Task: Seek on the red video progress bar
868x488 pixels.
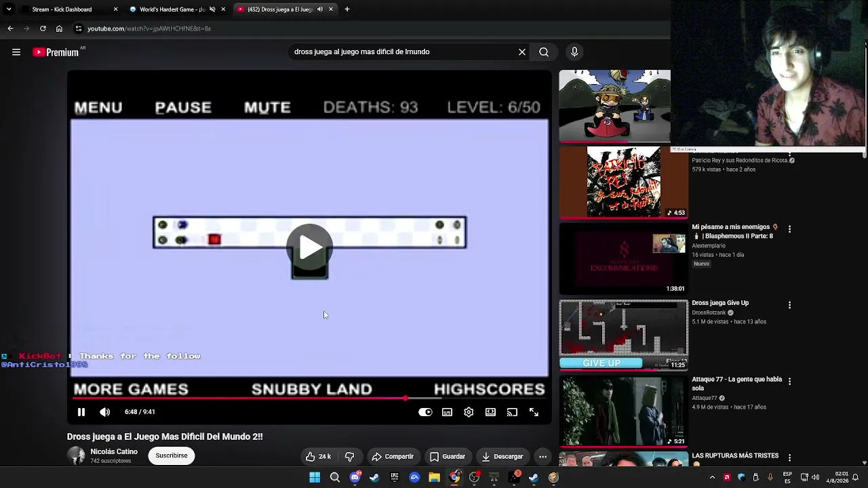Action: click(309, 399)
